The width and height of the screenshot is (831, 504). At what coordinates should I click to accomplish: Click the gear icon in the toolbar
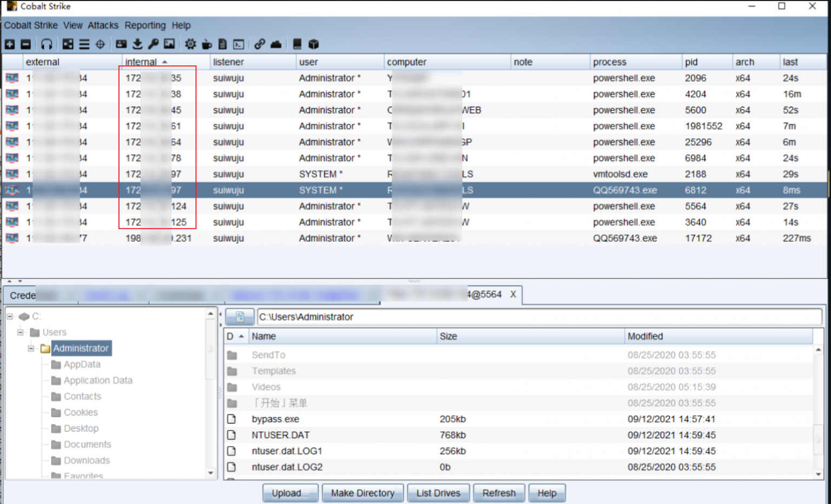pos(190,44)
